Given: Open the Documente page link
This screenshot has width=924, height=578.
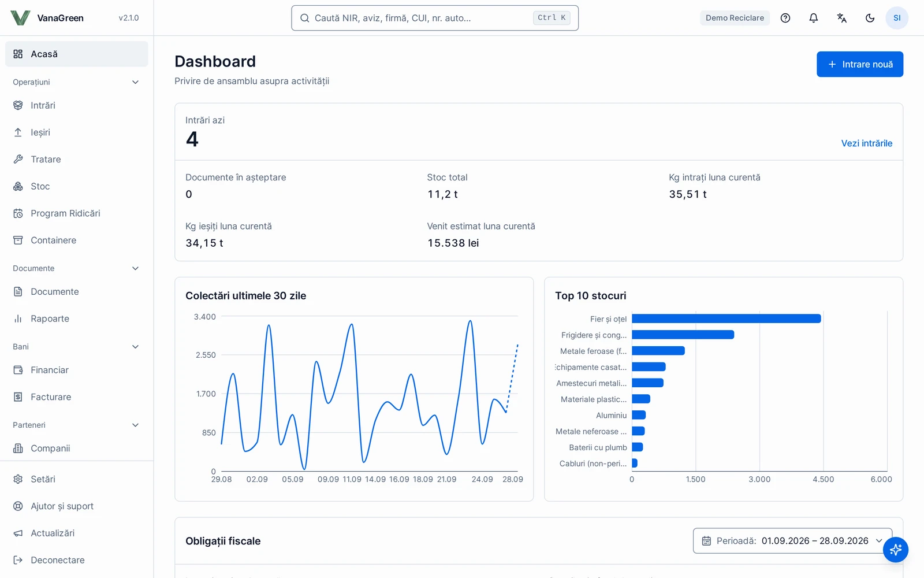Looking at the screenshot, I should [77, 292].
